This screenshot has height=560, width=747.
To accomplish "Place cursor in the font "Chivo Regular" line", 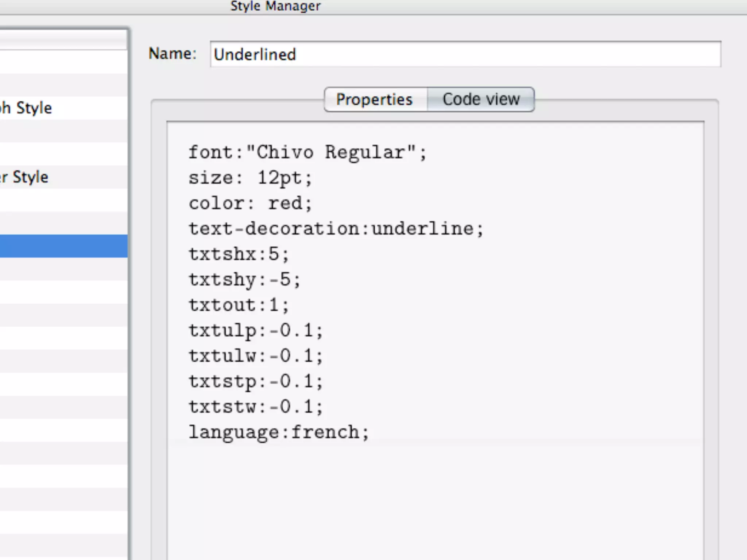I will click(307, 152).
